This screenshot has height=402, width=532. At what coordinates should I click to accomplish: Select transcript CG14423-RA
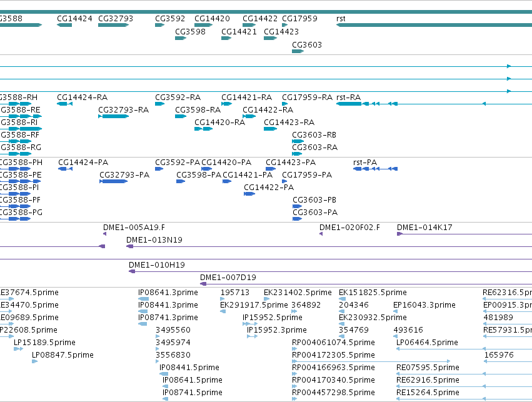pos(289,123)
